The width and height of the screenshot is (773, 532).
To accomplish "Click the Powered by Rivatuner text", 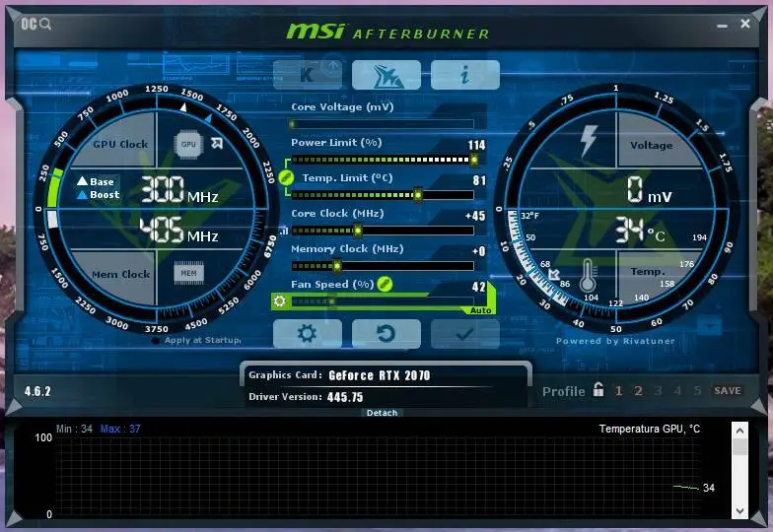I will pyautogui.click(x=615, y=341).
